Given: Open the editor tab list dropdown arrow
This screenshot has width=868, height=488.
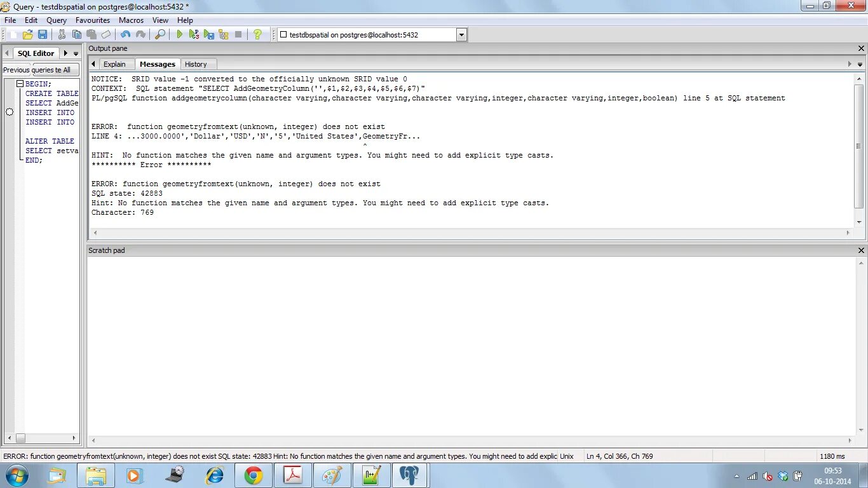Looking at the screenshot, I should [76, 54].
